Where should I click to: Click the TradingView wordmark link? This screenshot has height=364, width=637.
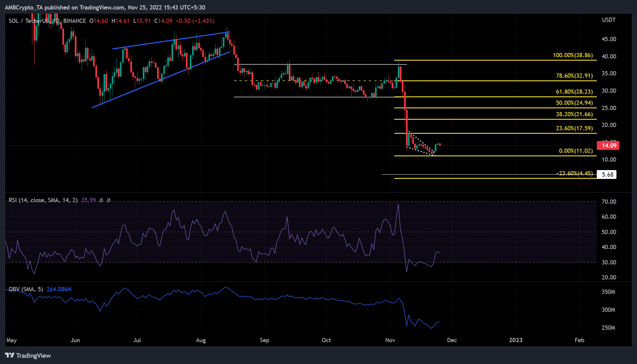click(33, 356)
